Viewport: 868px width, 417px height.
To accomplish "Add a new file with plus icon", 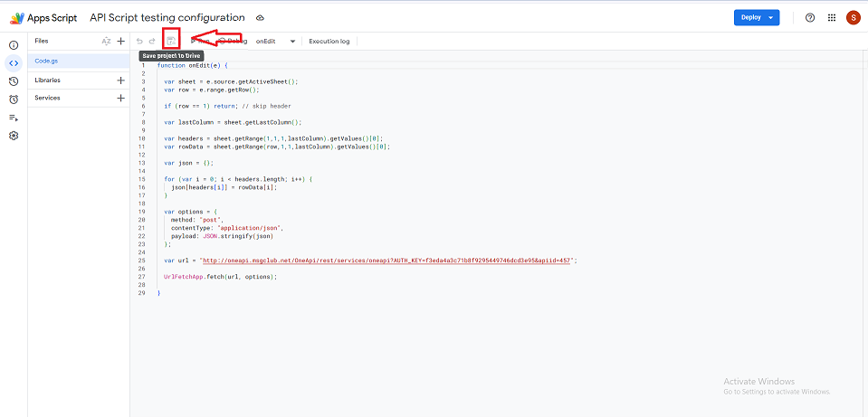I will click(x=121, y=41).
